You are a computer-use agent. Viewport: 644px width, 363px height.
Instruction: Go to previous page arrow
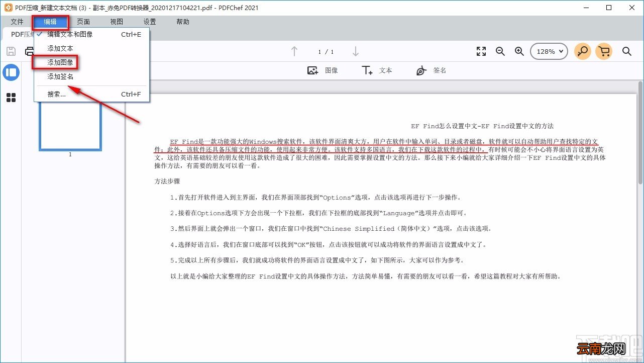[x=294, y=51]
